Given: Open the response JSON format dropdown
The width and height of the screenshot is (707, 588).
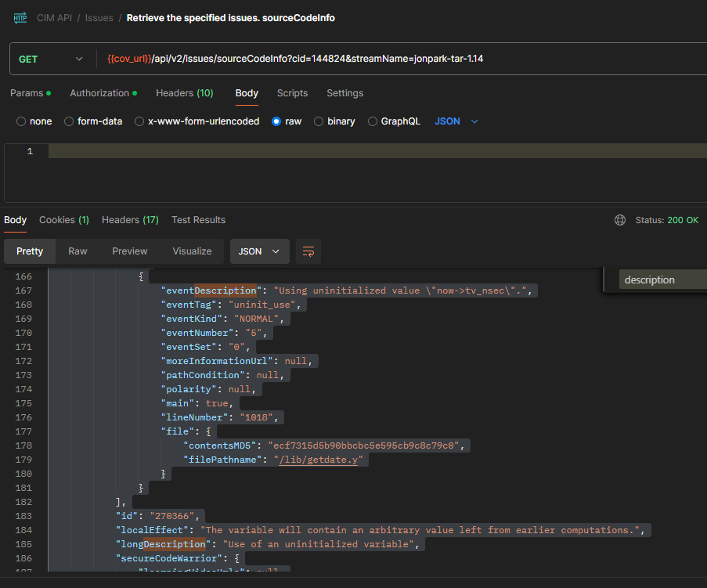Looking at the screenshot, I should (x=258, y=251).
